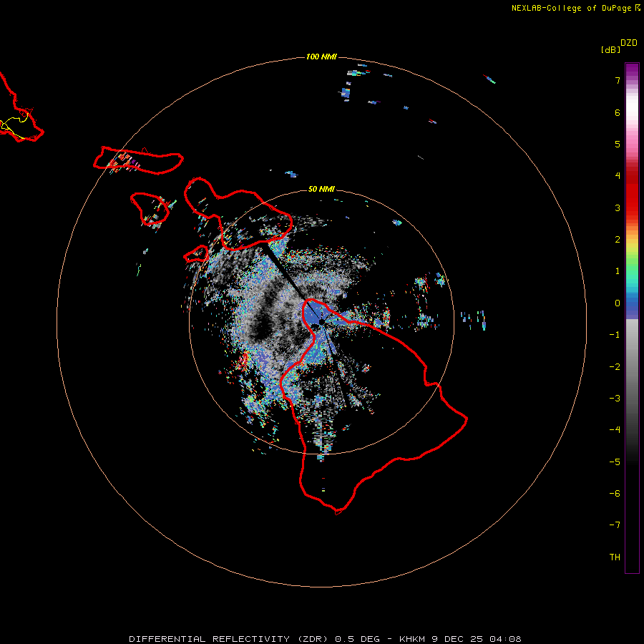Click the 3 value on color scale

tap(618, 208)
